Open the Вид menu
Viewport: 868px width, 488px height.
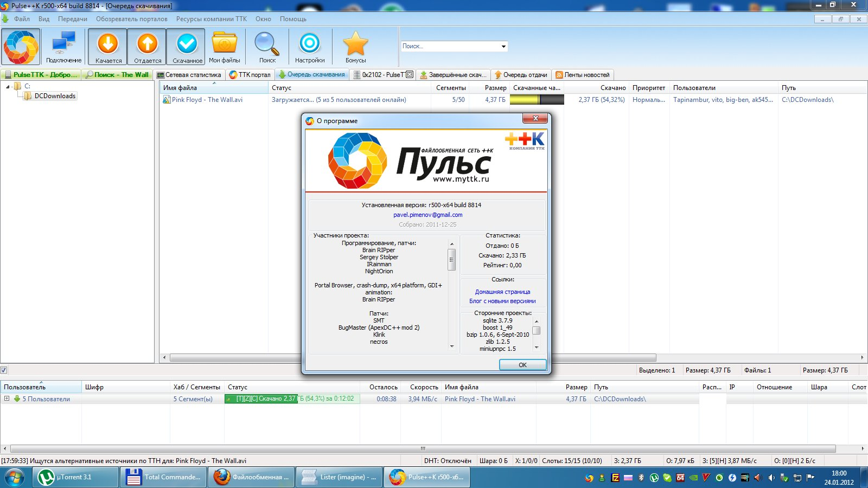tap(44, 19)
